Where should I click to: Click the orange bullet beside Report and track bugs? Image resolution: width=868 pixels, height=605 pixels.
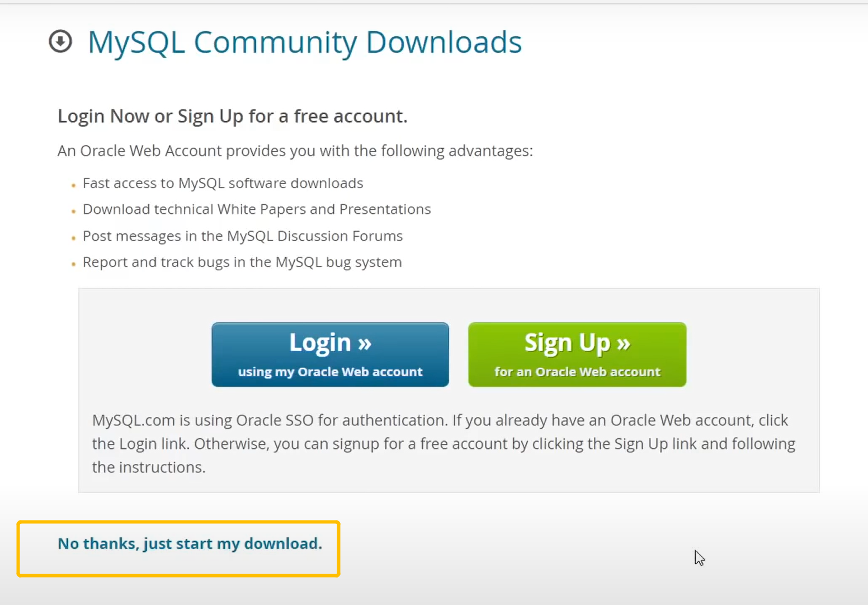tap(74, 264)
